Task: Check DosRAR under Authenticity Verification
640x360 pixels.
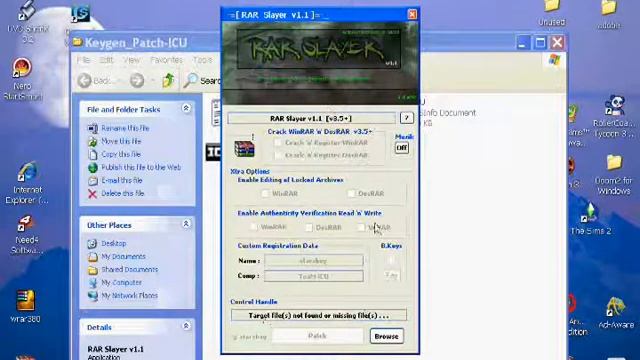Action: pos(309,227)
